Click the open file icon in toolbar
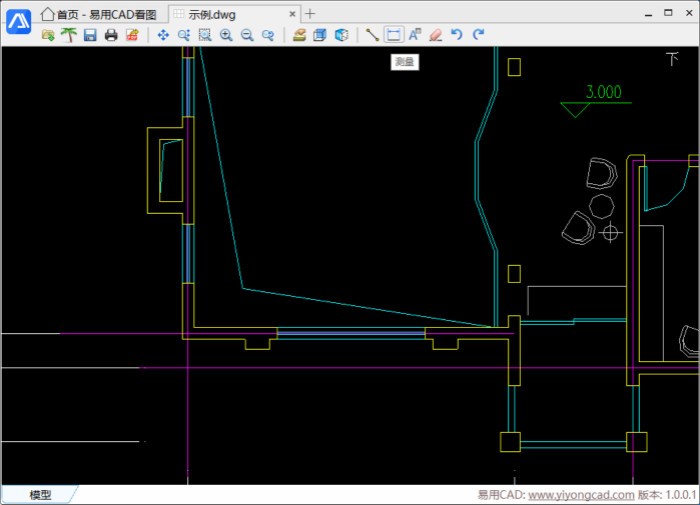The image size is (700, 505). tap(48, 35)
